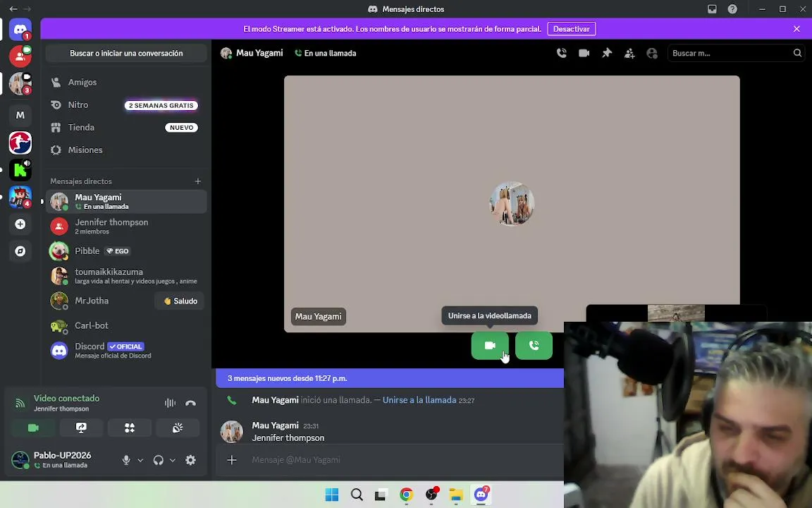Screen dimensions: 812x508
Task: Start an activity
Action: click(130, 428)
